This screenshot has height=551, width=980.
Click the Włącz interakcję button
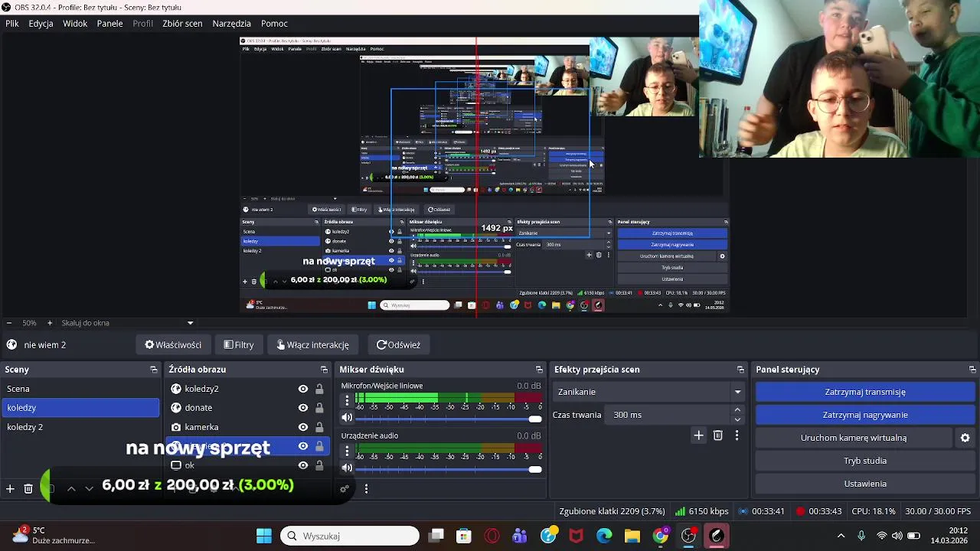[312, 345]
